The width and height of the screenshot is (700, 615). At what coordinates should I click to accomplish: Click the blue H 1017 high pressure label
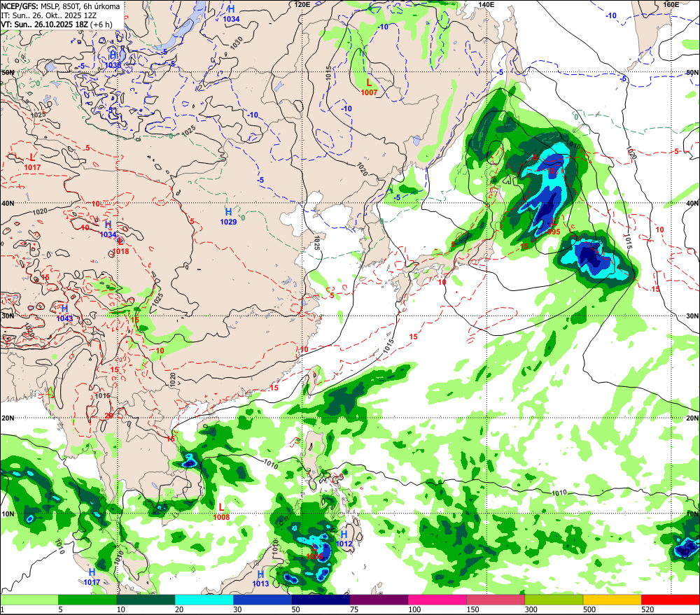pos(92,577)
